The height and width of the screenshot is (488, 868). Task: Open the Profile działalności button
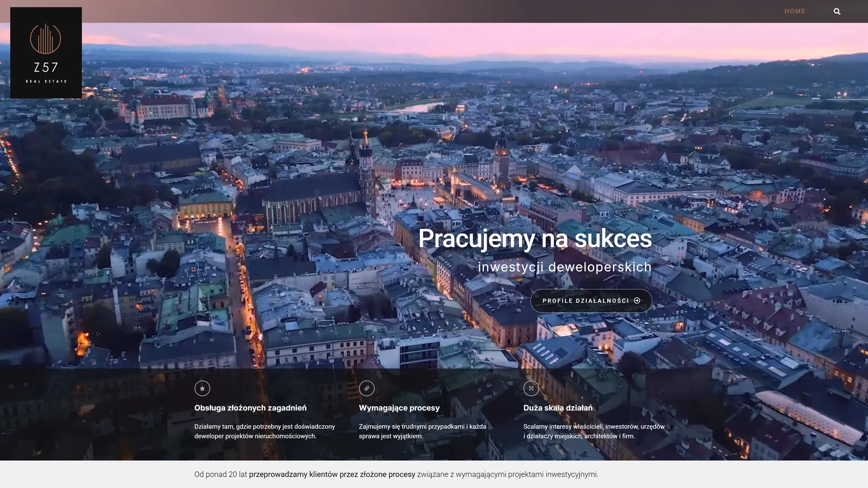coord(591,301)
